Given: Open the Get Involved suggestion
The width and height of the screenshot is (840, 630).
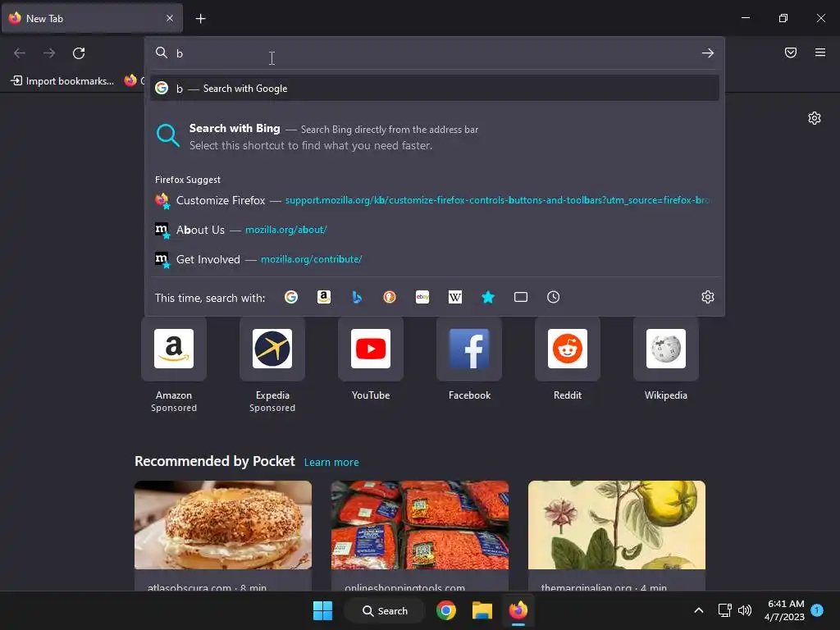Looking at the screenshot, I should click(435, 259).
